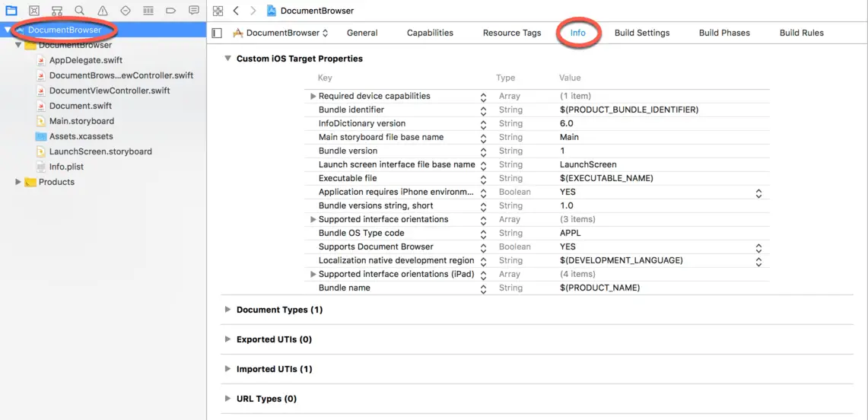Image resolution: width=868 pixels, height=420 pixels.
Task: Open the Source Control navigator icon
Action: point(34,11)
